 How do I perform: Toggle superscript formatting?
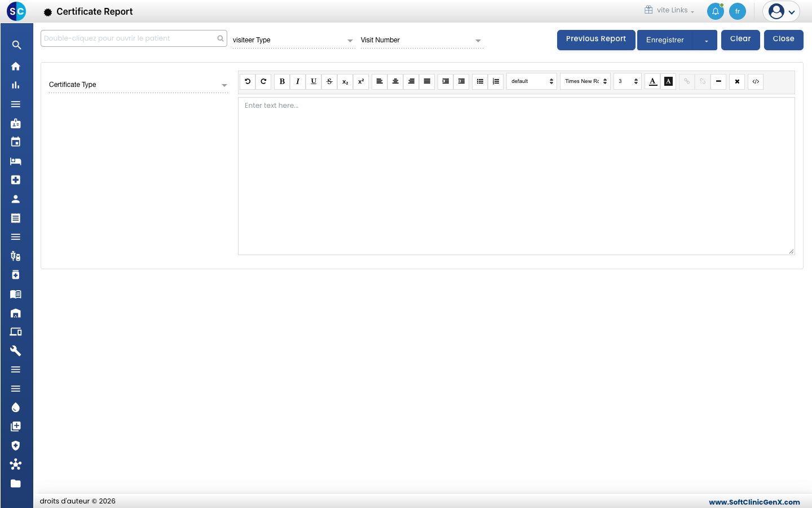[361, 81]
